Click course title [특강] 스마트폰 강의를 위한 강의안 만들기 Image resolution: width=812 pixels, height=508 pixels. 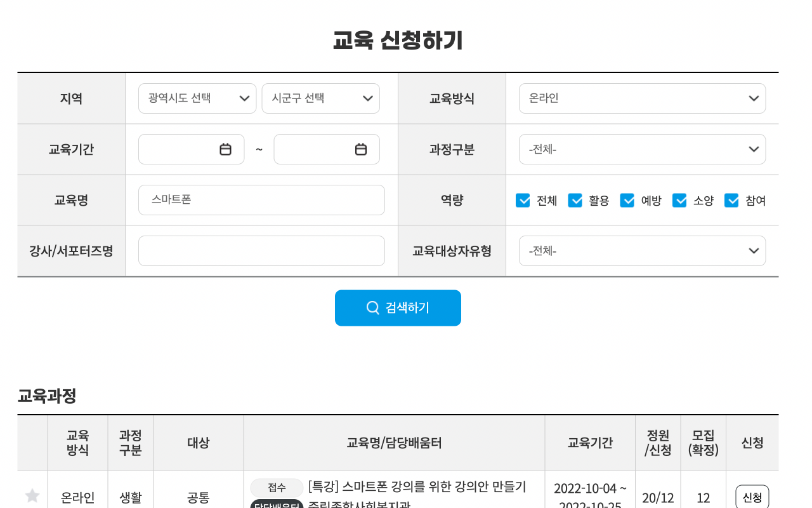click(417, 487)
